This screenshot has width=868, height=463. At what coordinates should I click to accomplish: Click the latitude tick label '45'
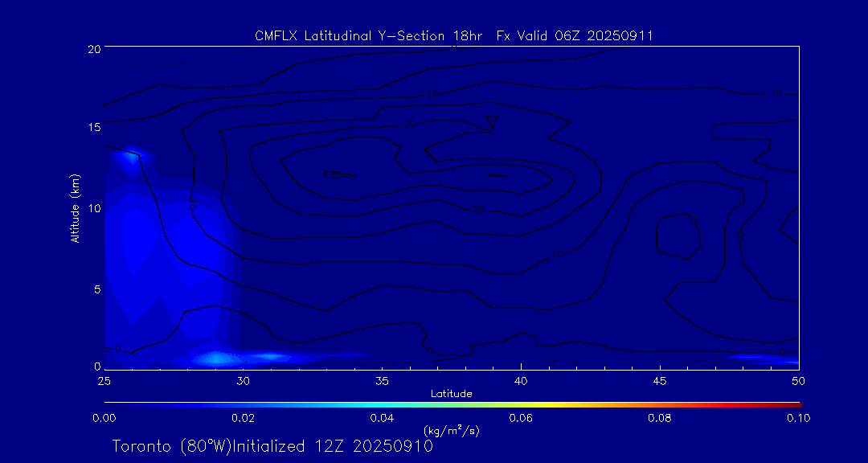pyautogui.click(x=660, y=381)
